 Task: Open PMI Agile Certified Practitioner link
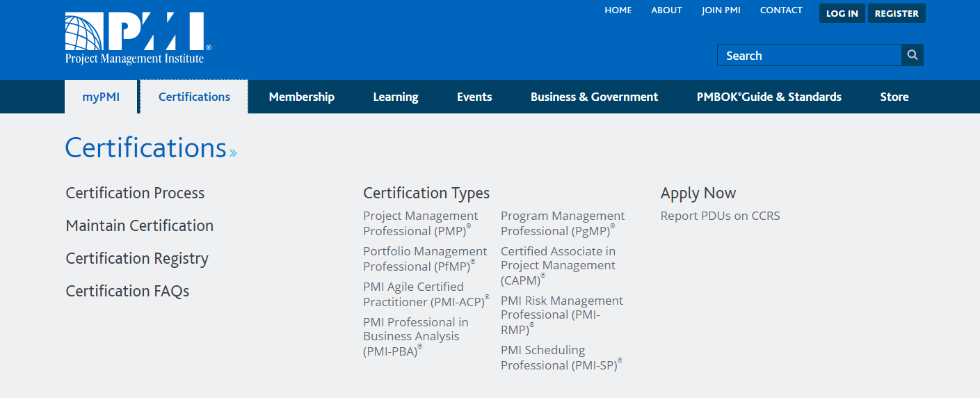click(x=426, y=294)
